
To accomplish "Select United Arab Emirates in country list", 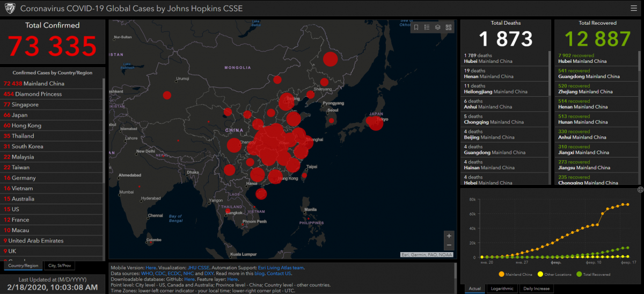I will [x=52, y=241].
